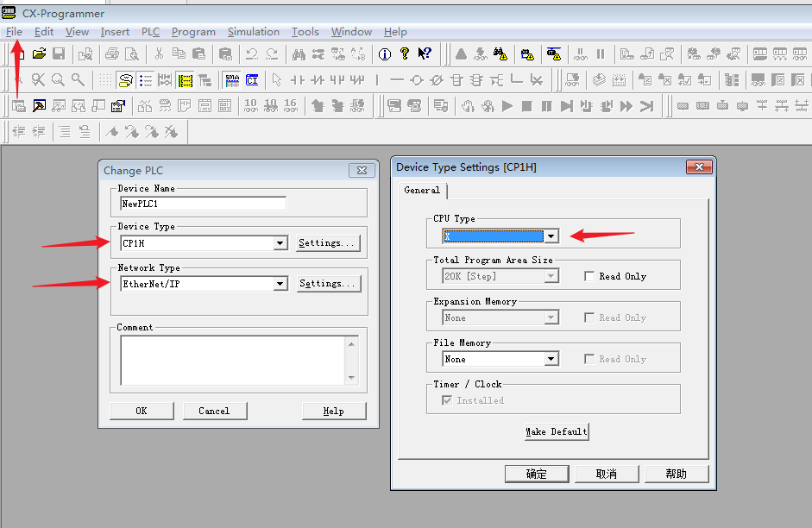812x528 pixels.
Task: Click the scissors Cut icon
Action: (159, 54)
